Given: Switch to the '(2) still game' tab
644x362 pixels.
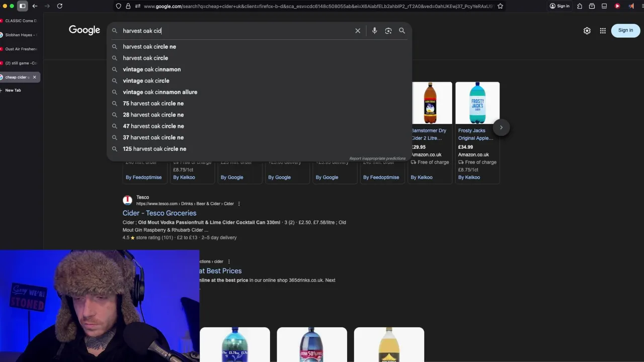Looking at the screenshot, I should point(20,63).
